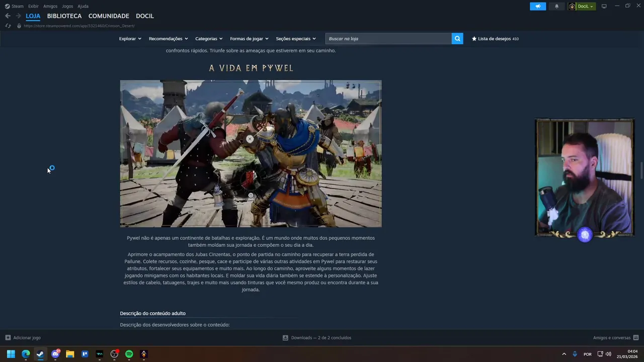This screenshot has width=644, height=362.
Task: Open Spotify from the taskbar
Action: pos(129,354)
